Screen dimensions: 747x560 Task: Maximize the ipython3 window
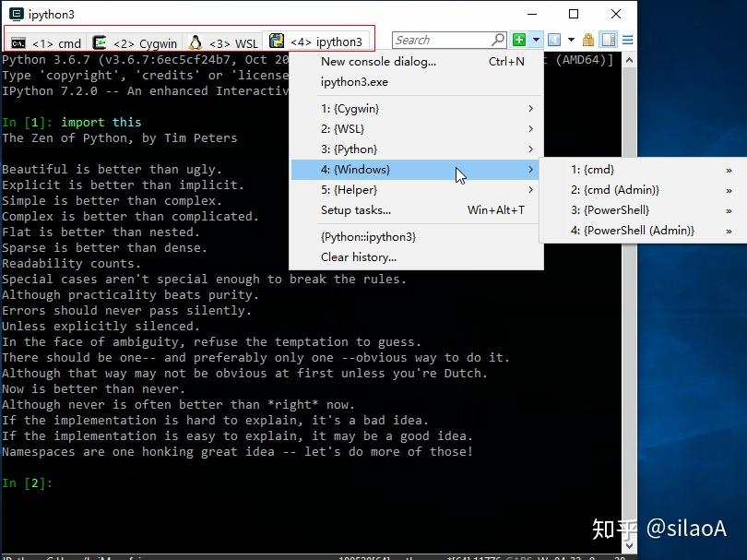pyautogui.click(x=574, y=14)
